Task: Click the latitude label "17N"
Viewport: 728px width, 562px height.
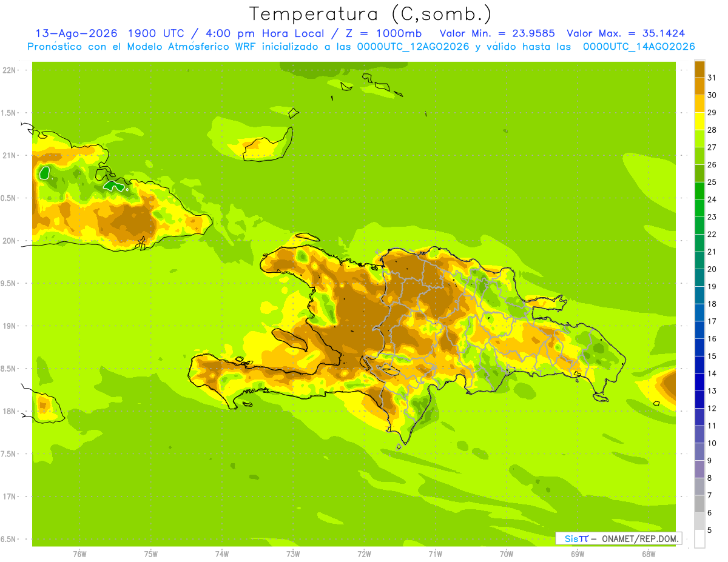Action: pos(10,497)
